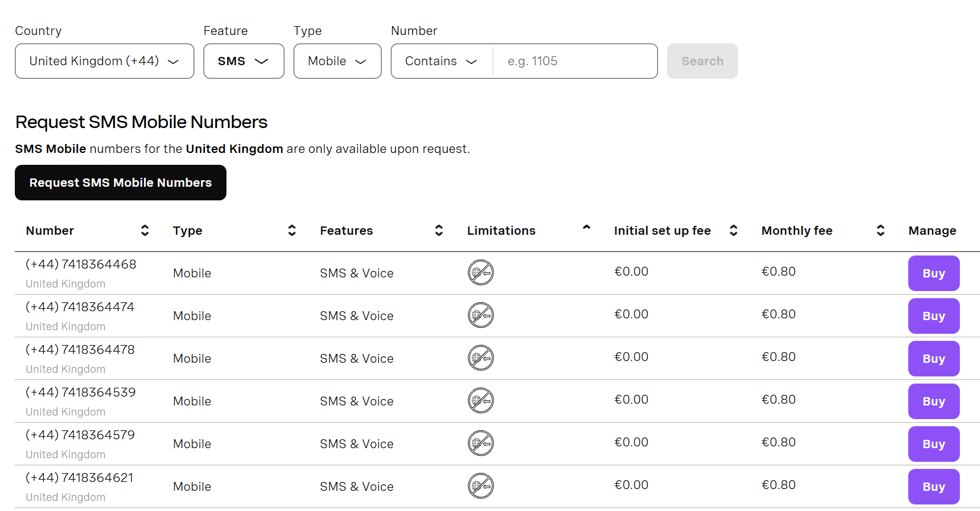Click the limitation icon for number 7418364621
The height and width of the screenshot is (511, 980).
(x=481, y=486)
